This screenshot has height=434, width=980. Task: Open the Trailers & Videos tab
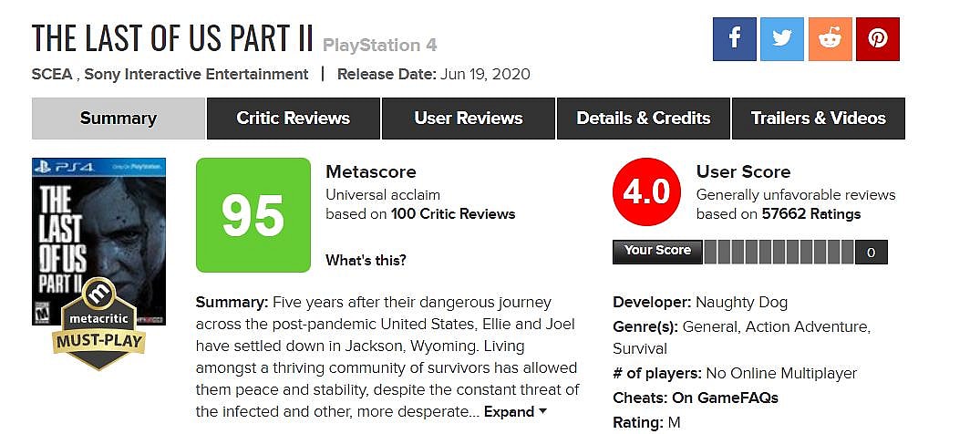tap(818, 119)
